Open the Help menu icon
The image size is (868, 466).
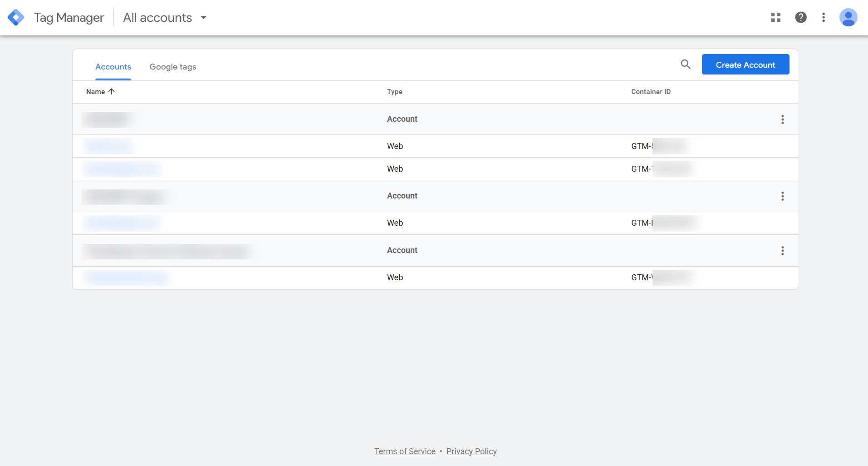(801, 17)
